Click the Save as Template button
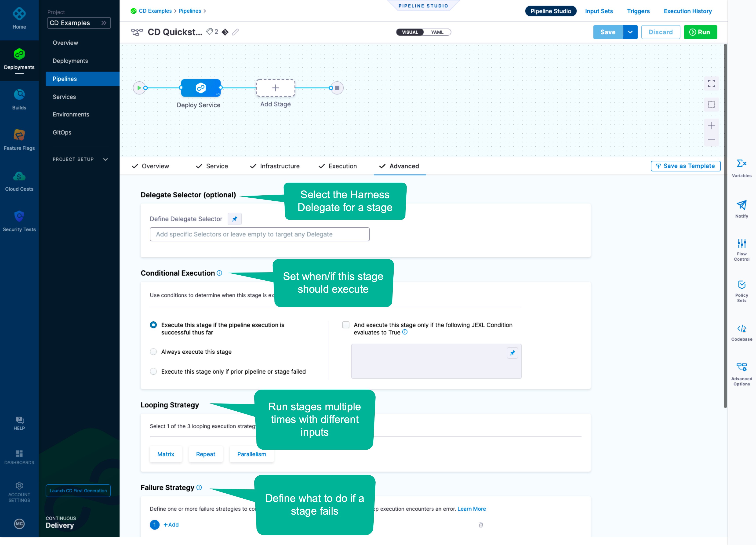Screen dimensions: 756x545 685,166
